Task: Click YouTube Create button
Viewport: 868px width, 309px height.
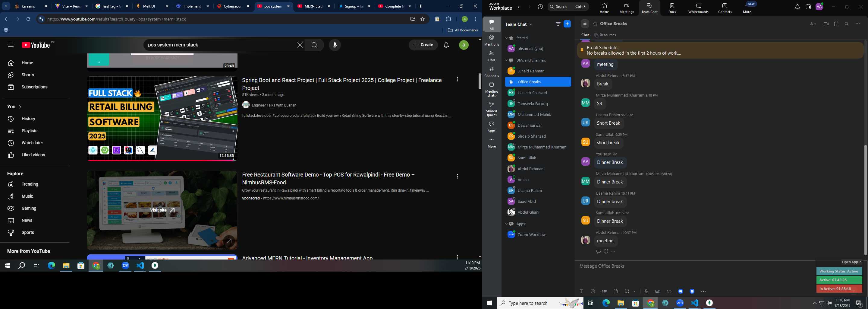Action: [423, 45]
